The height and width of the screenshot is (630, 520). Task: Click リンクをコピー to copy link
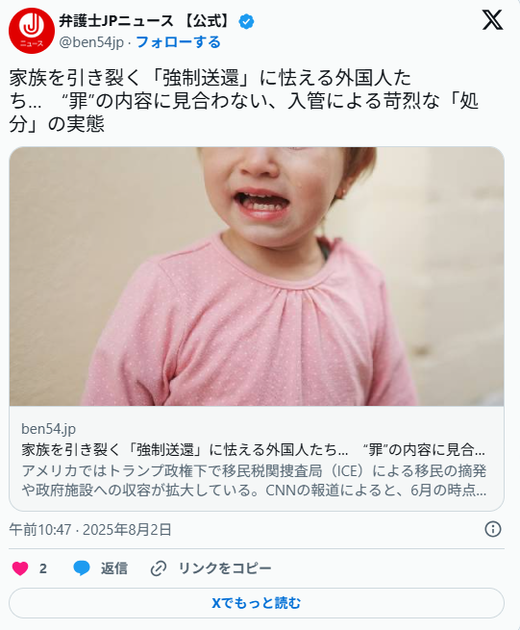[225, 569]
